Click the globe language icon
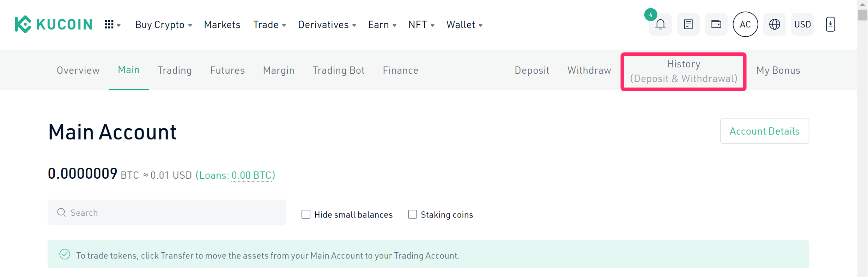The width and height of the screenshot is (868, 277). pos(775,24)
